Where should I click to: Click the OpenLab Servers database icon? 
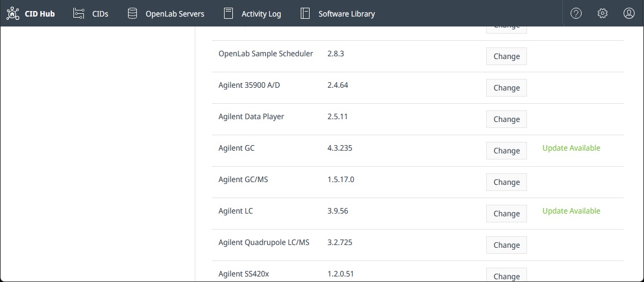(132, 14)
